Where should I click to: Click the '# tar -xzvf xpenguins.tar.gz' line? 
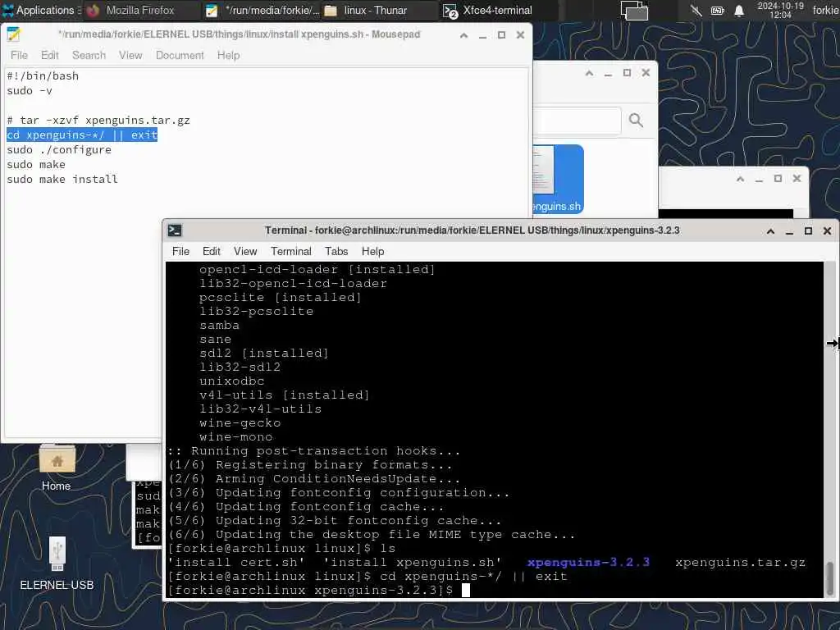pos(98,121)
